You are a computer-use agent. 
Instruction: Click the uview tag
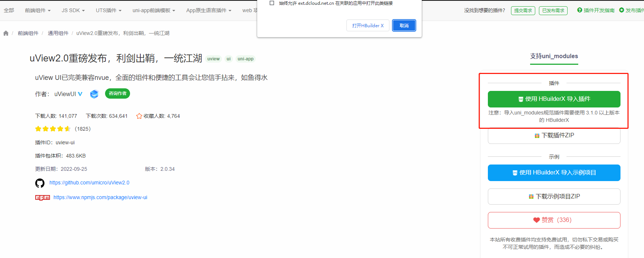213,59
